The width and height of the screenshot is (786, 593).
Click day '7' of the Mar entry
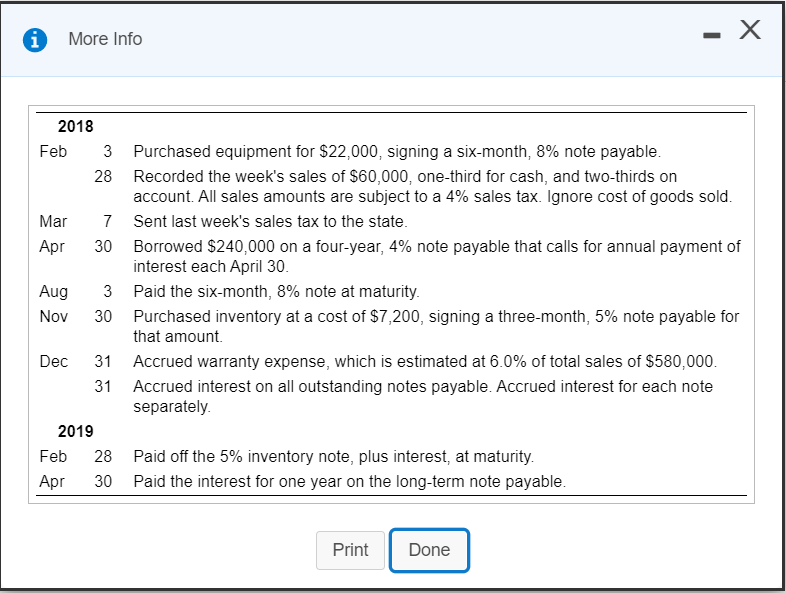(107, 222)
